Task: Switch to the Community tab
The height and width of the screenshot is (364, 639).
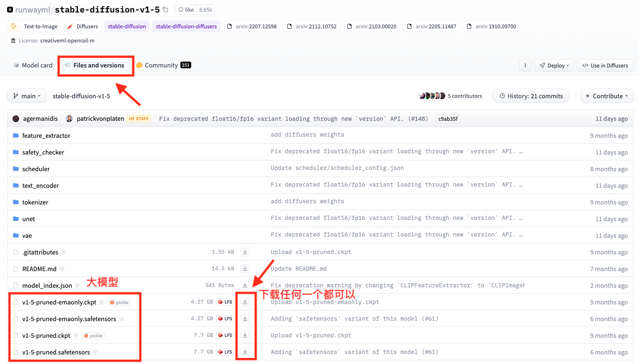Action: (163, 65)
